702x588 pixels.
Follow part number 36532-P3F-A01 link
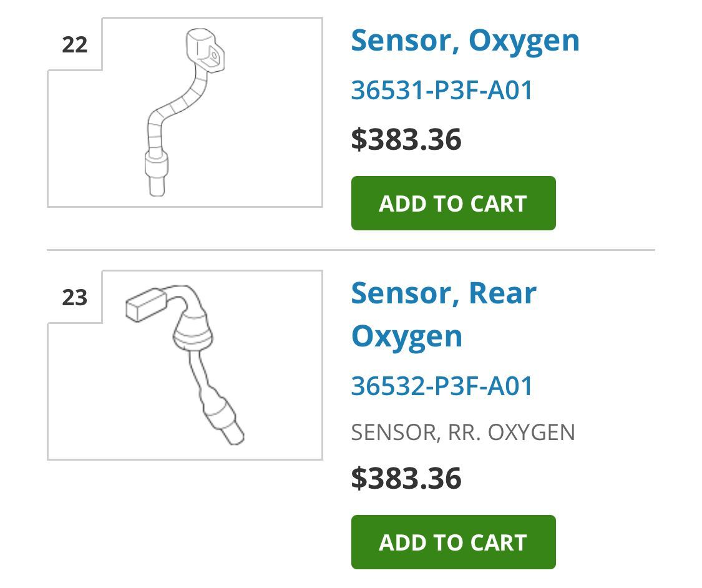[x=442, y=386]
